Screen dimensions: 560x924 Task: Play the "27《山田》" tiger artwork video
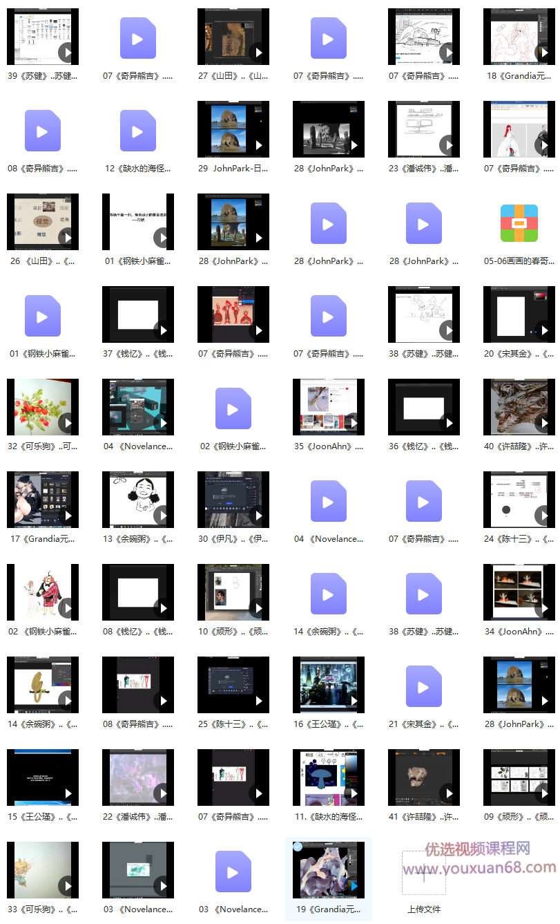[x=233, y=36]
